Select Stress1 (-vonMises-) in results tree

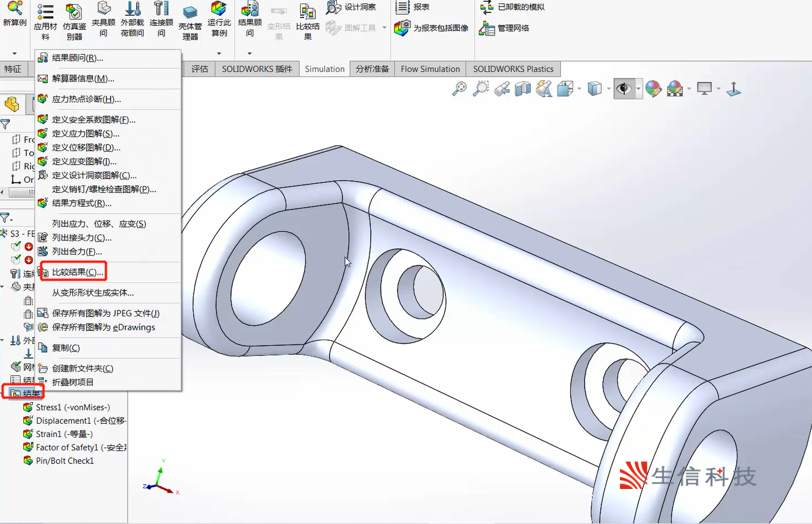(67, 407)
